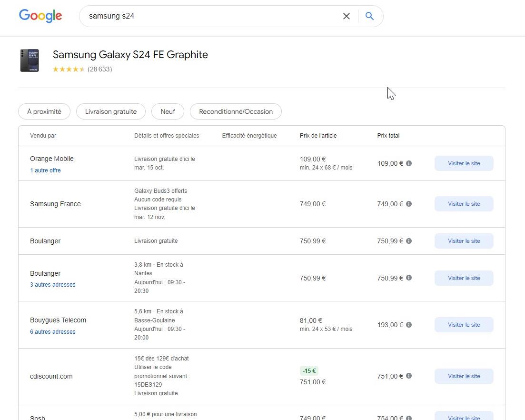Focus the search field containing samsung s24

tap(209, 16)
